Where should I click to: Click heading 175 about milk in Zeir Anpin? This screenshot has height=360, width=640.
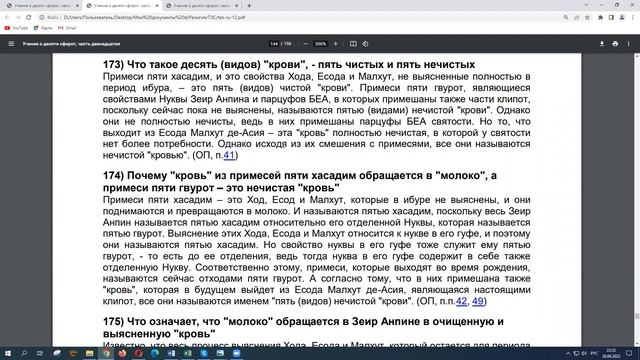tap(303, 327)
